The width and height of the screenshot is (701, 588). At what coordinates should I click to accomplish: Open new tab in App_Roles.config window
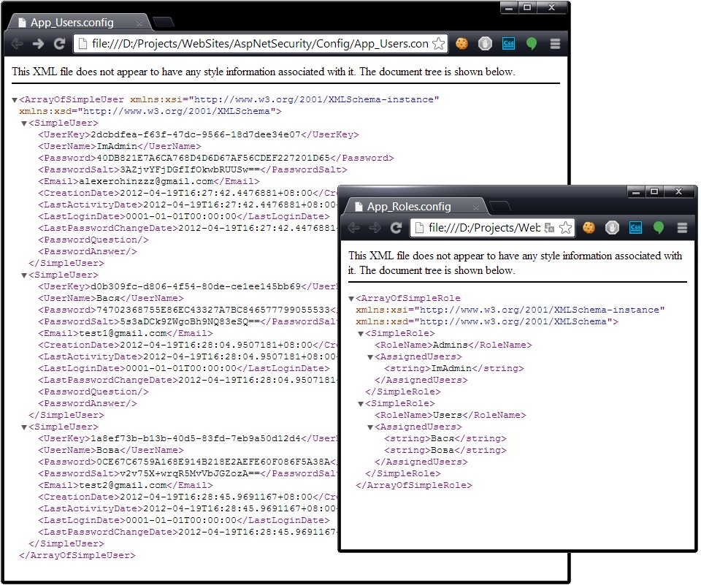(x=499, y=206)
